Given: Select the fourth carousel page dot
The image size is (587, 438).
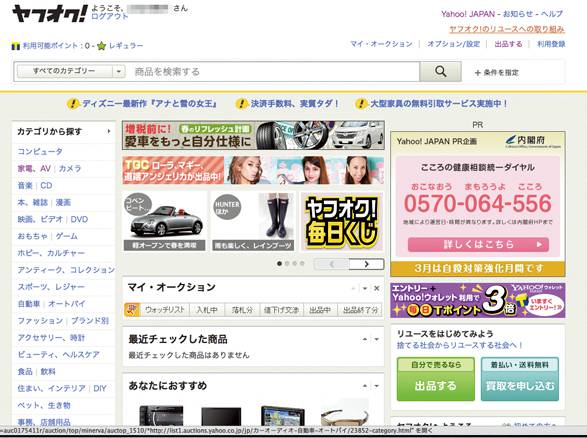Looking at the screenshot, I should point(302,264).
